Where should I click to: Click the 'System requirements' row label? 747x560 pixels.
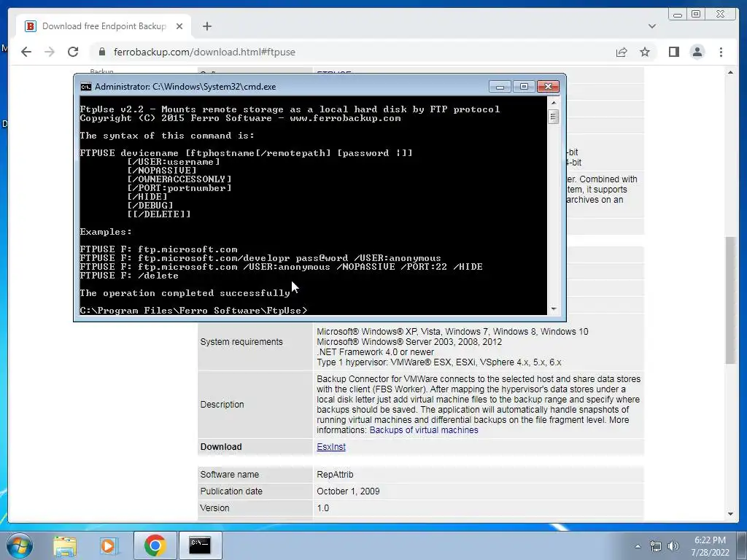click(x=241, y=342)
